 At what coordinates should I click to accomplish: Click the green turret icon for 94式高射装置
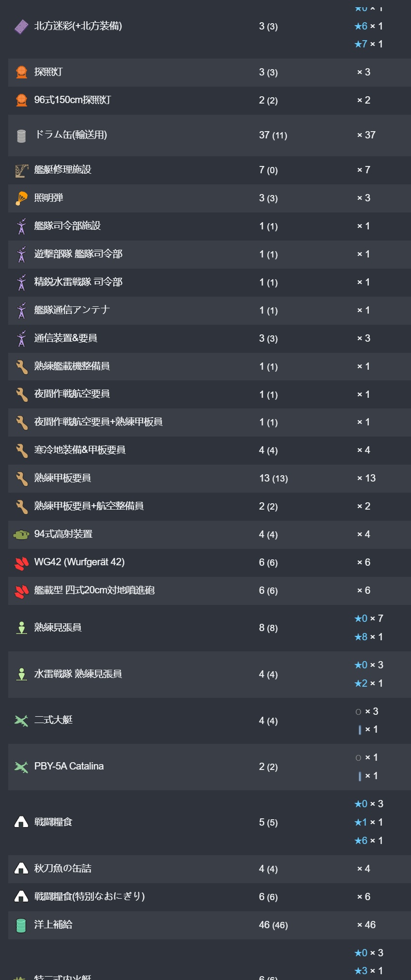point(21,534)
